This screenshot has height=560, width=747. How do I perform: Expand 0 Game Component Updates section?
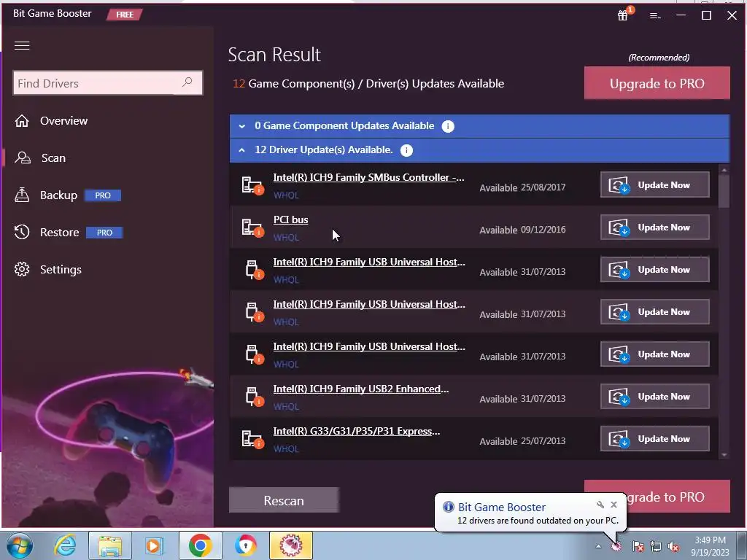coord(479,126)
